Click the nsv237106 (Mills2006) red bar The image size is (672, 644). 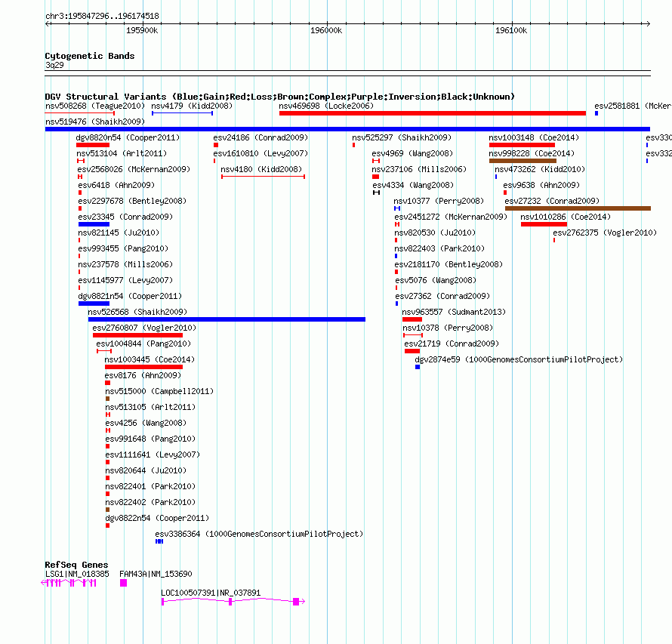pyautogui.click(x=376, y=177)
